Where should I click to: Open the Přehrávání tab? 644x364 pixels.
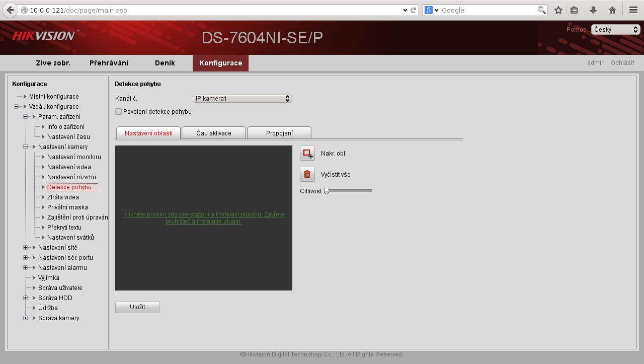[x=109, y=63]
